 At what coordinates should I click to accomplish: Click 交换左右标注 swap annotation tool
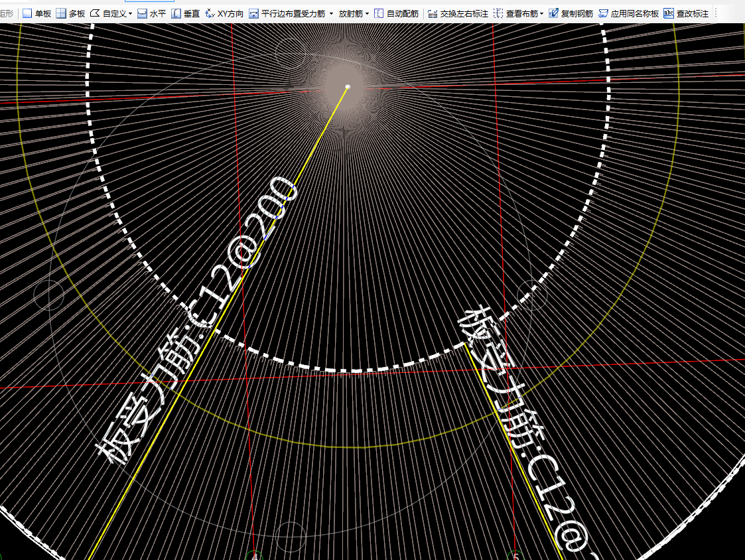click(458, 14)
